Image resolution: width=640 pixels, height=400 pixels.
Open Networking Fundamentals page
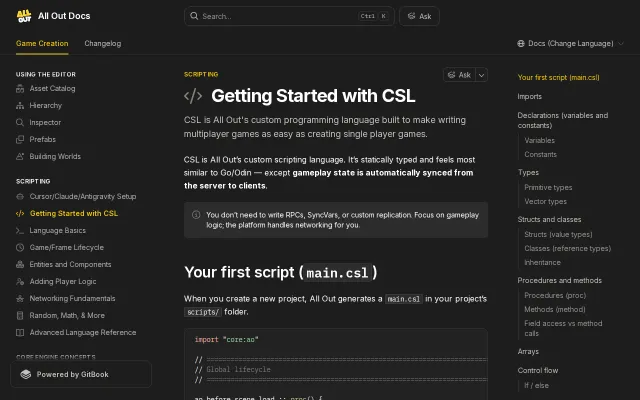point(72,298)
